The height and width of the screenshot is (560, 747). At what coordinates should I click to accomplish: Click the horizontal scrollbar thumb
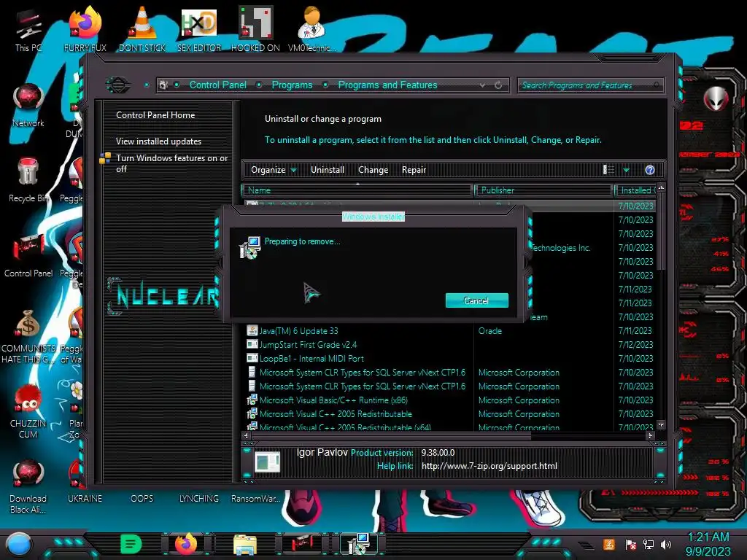tap(391, 435)
